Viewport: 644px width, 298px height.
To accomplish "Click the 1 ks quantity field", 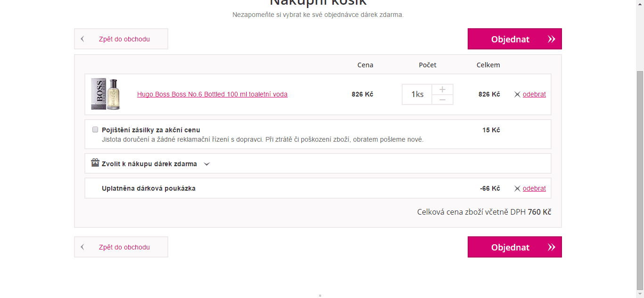I will [x=417, y=94].
